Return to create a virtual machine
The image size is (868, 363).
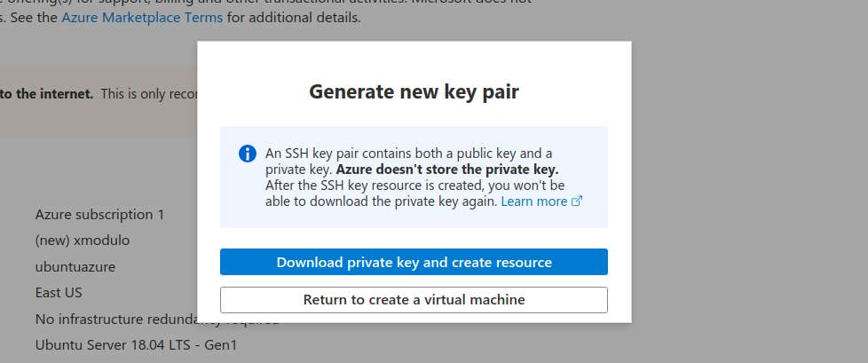tap(414, 300)
